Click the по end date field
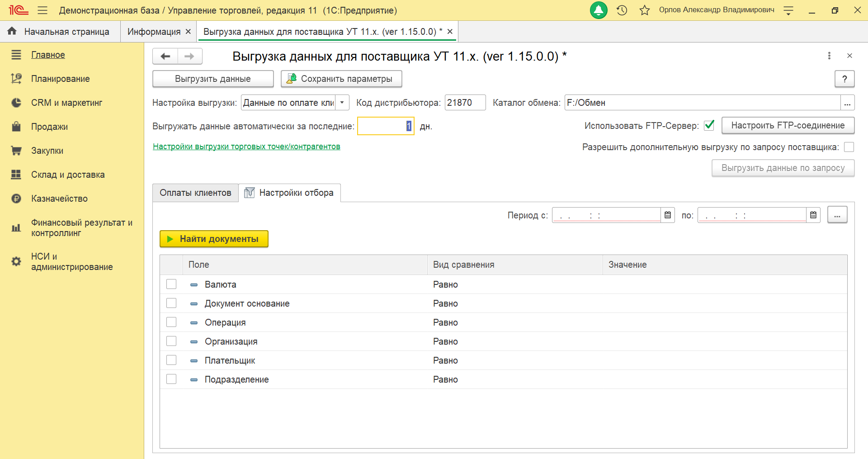 (x=752, y=215)
